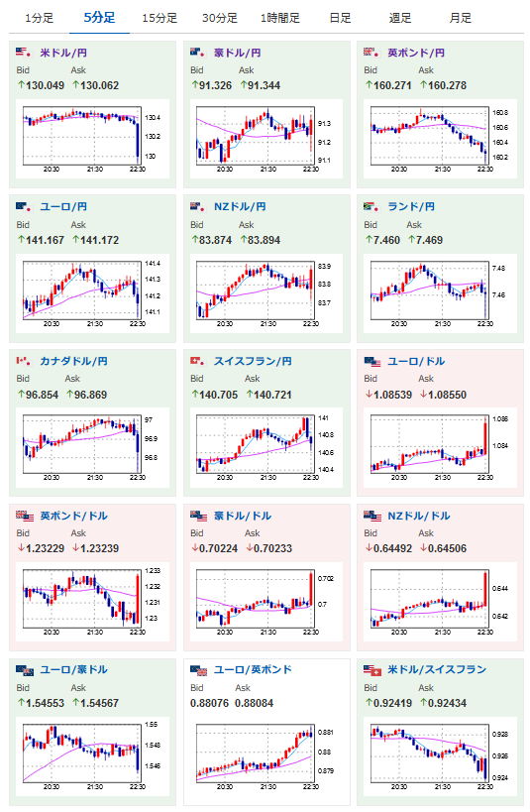Switch to the 1時間足 tab
Viewport: 530px width, 812px height.
[280, 18]
